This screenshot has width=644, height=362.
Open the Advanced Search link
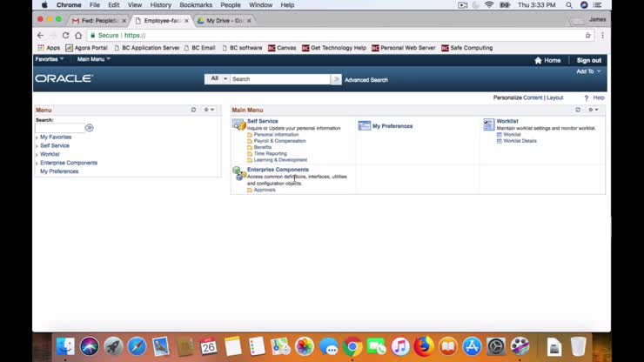pos(366,80)
